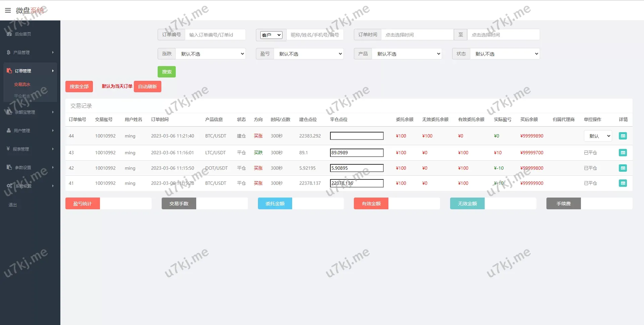The image size is (644, 325).
Task: Click the order start time field
Action: 417,35
